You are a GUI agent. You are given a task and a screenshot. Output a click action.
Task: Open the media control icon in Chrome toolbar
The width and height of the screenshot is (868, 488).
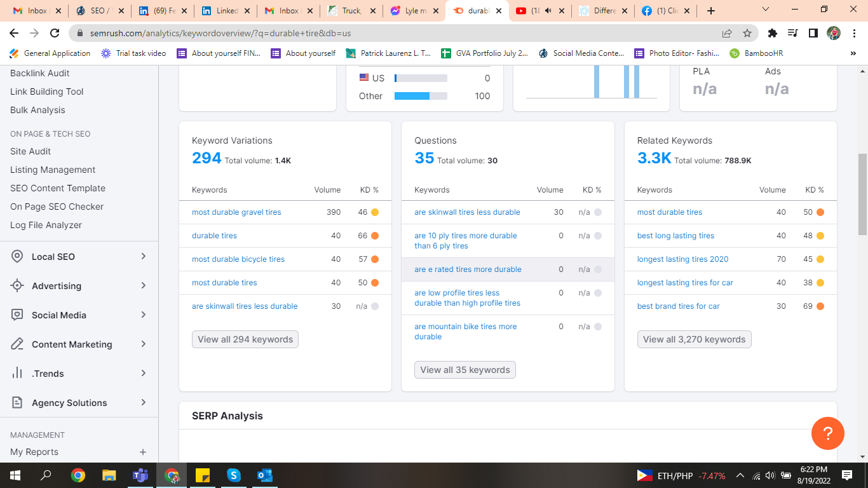click(x=792, y=33)
